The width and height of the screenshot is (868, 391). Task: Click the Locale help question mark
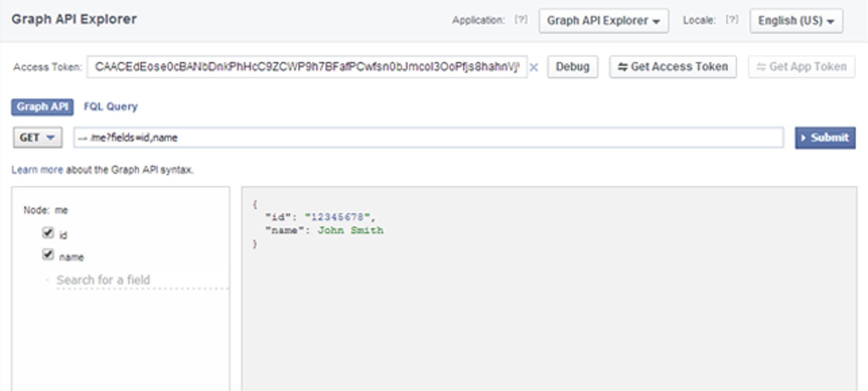pyautogui.click(x=732, y=20)
